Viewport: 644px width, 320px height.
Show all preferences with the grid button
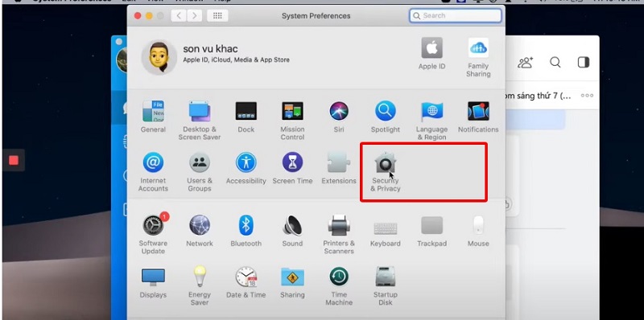click(217, 15)
